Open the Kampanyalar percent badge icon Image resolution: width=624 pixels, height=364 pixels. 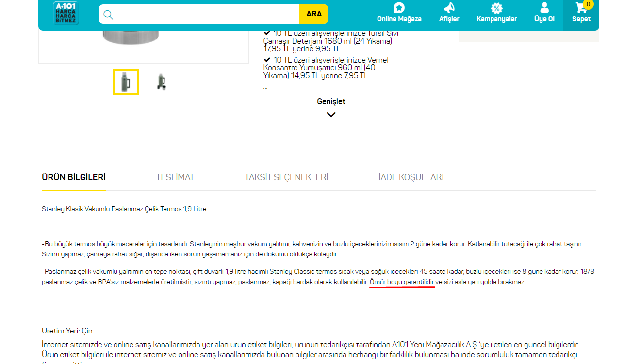point(496,8)
